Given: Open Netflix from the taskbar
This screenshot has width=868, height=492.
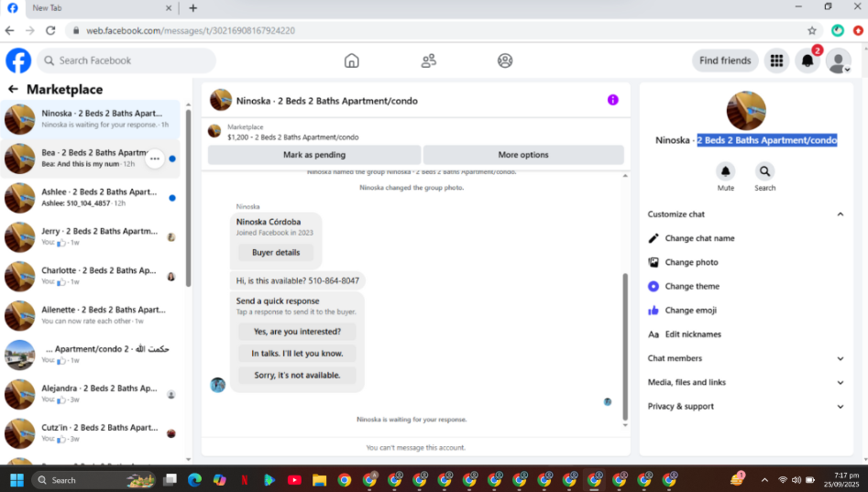Looking at the screenshot, I should click(244, 480).
